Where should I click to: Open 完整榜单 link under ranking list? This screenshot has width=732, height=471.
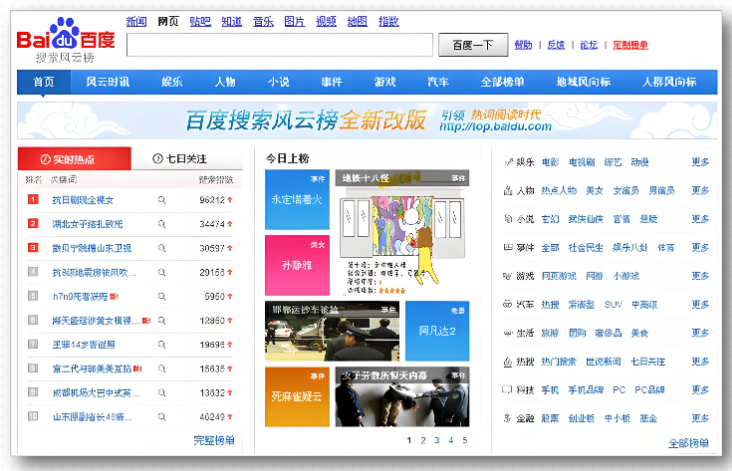coord(214,440)
